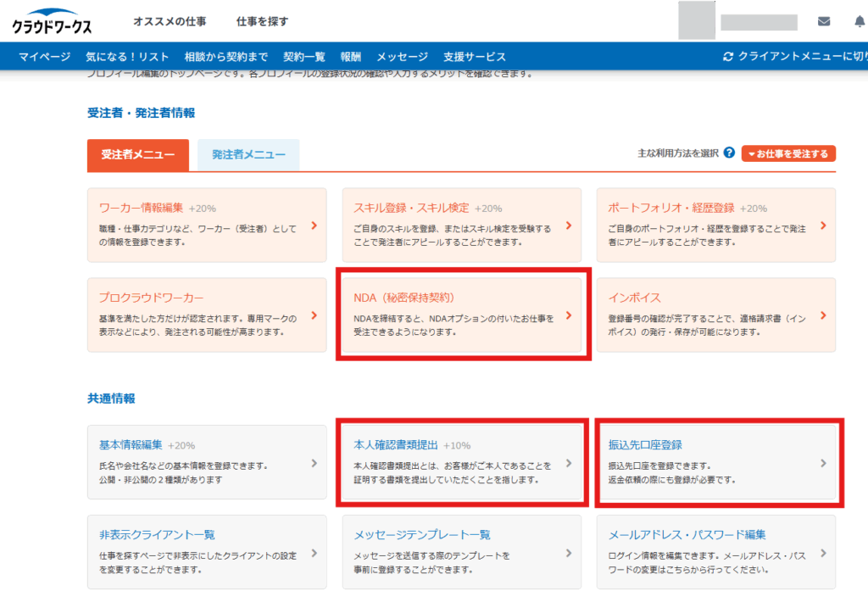
Task: Open メッセージテンプレート一覧 link
Action: point(422,534)
